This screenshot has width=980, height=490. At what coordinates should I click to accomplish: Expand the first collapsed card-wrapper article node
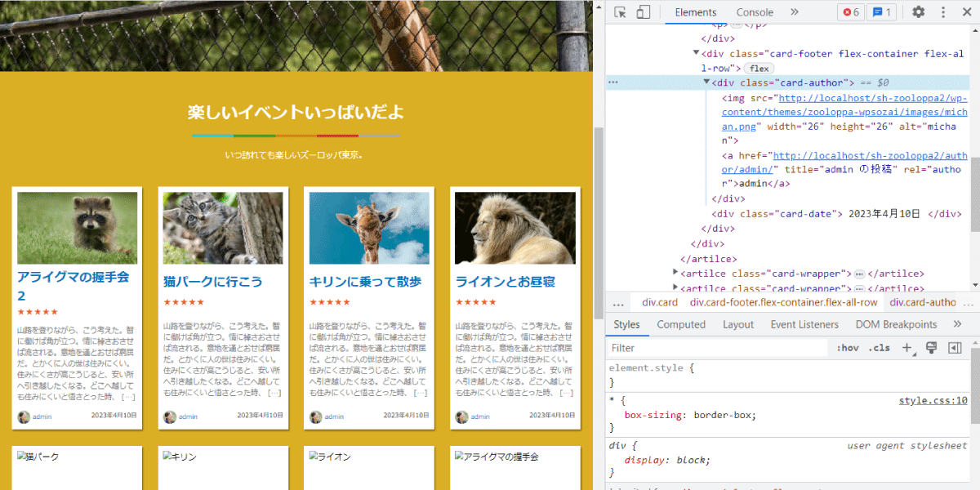click(675, 274)
